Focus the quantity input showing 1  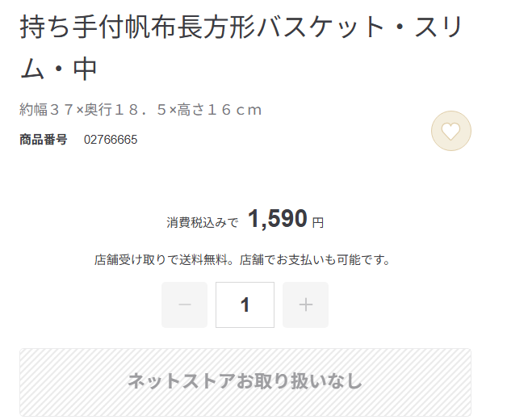click(x=245, y=304)
